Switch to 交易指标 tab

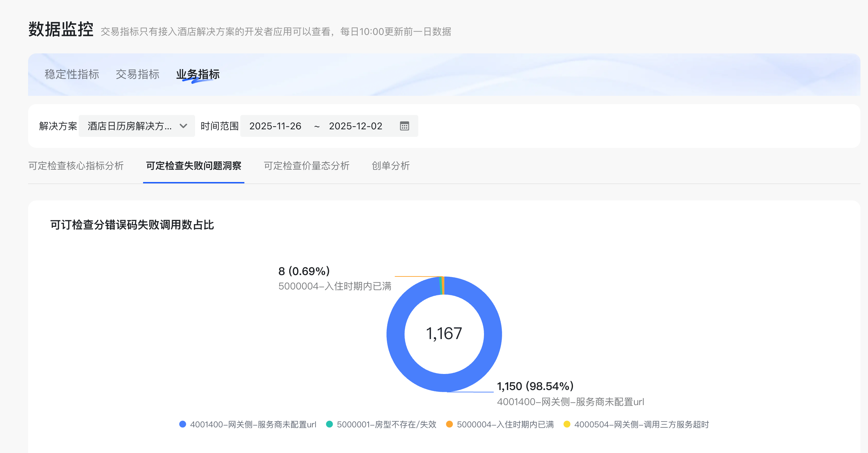point(138,74)
